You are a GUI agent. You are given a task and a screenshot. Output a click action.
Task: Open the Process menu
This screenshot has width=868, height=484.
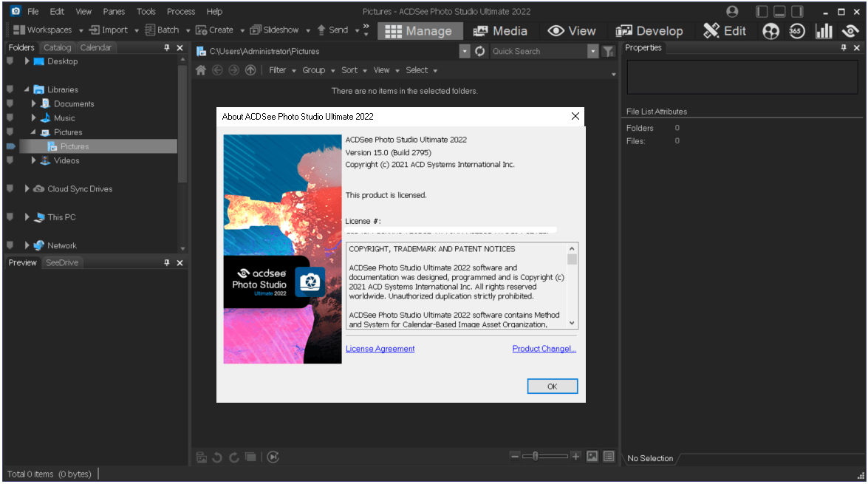(181, 12)
